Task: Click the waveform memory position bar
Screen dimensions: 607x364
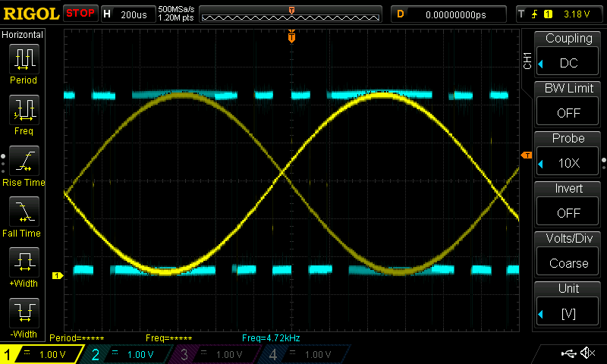Action: pos(291,14)
